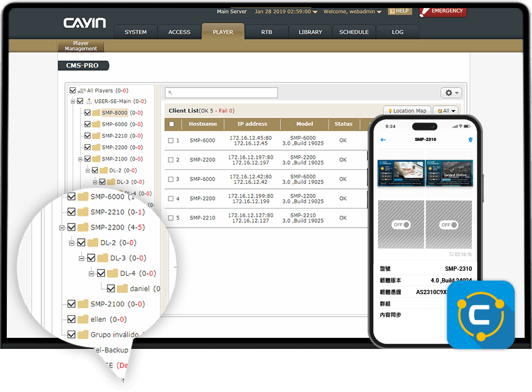Viewport: 532px width, 392px height.
Task: Sort by the Status column header
Action: (343, 124)
